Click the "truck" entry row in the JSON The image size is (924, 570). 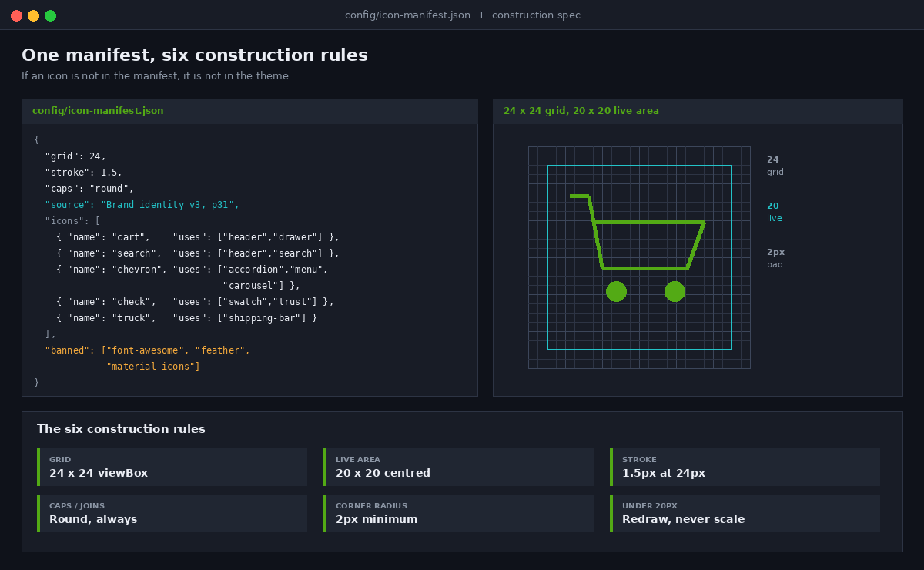click(x=186, y=318)
